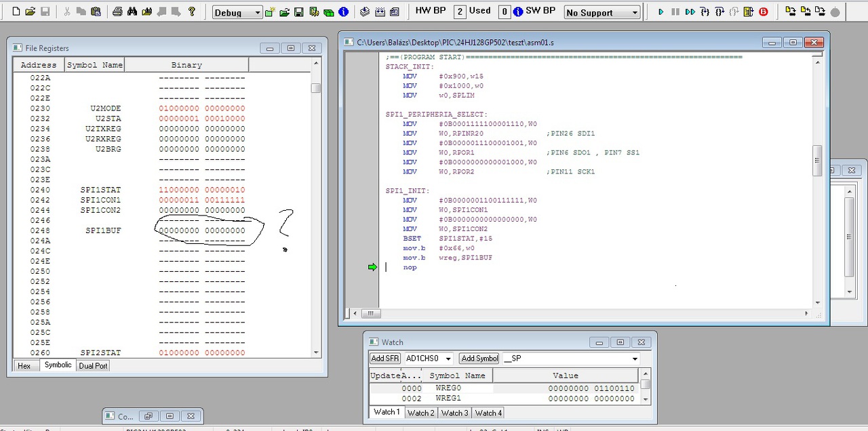This screenshot has width=868, height=431.
Task: Switch to the Hex tab in File Registers
Action: [24, 366]
